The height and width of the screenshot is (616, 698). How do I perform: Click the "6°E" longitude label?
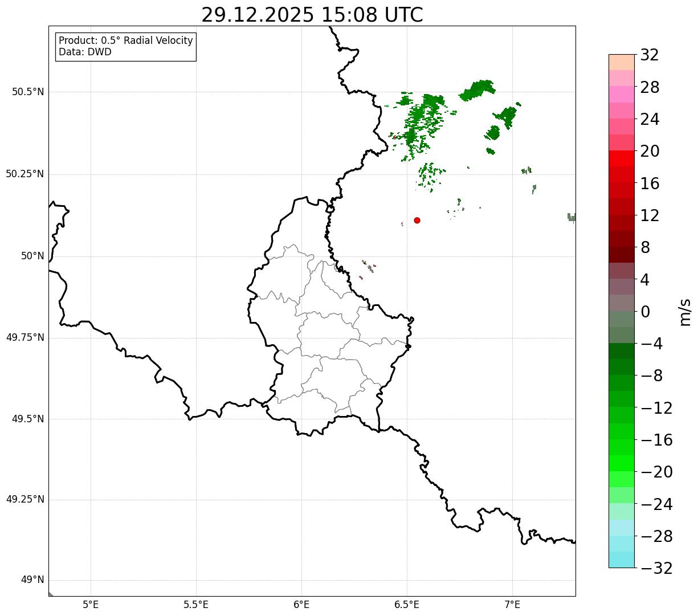tap(301, 605)
